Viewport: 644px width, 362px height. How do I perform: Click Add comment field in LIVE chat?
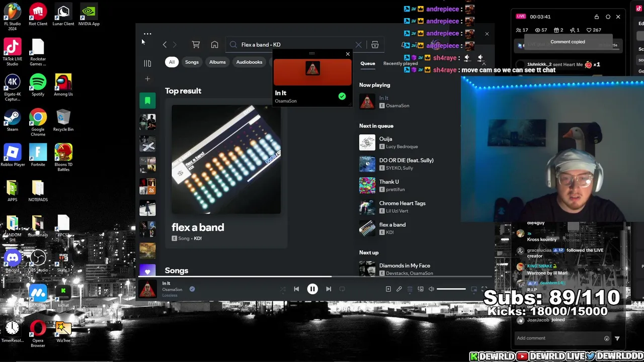(557, 338)
